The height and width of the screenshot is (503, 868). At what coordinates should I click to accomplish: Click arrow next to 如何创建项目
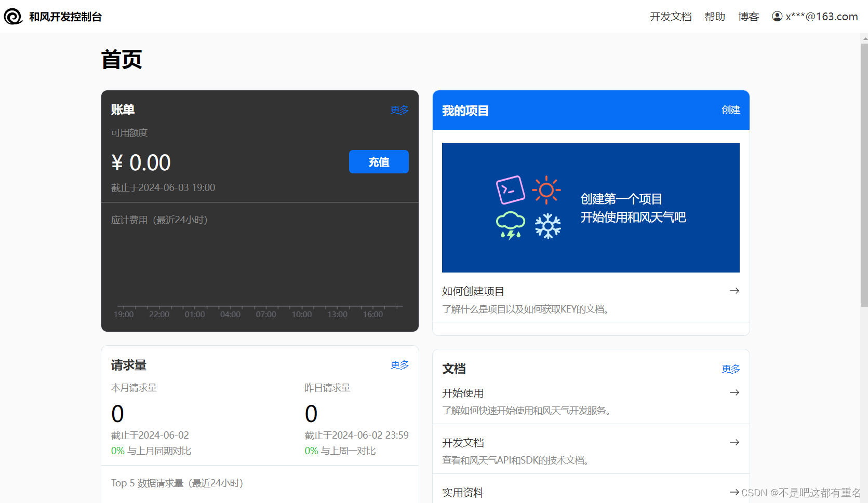coord(735,291)
